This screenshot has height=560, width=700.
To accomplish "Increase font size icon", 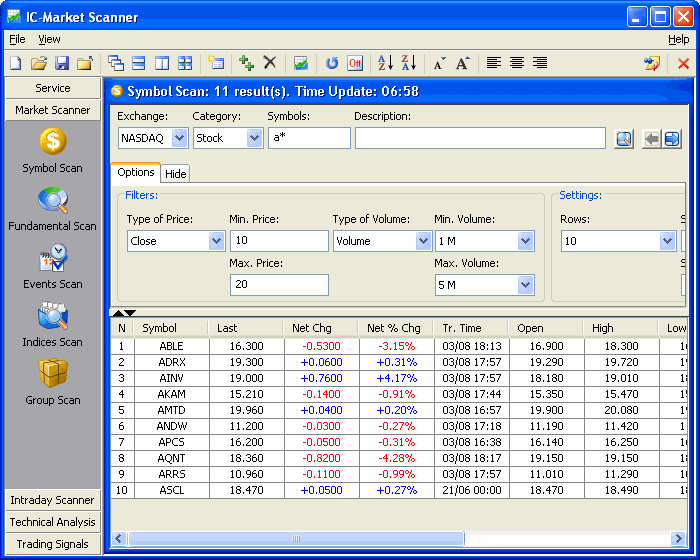I will point(462,63).
